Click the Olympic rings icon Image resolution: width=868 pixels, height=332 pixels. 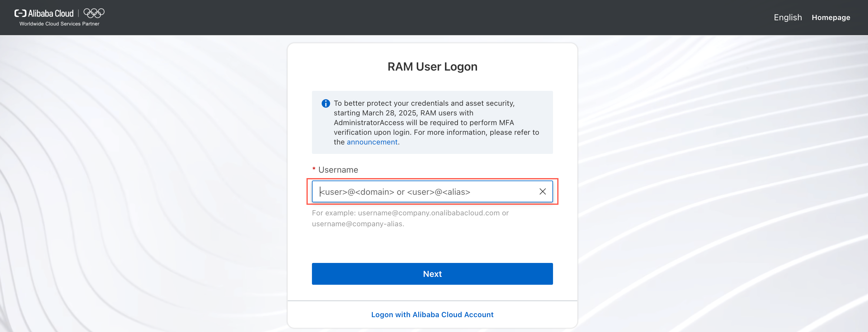94,13
